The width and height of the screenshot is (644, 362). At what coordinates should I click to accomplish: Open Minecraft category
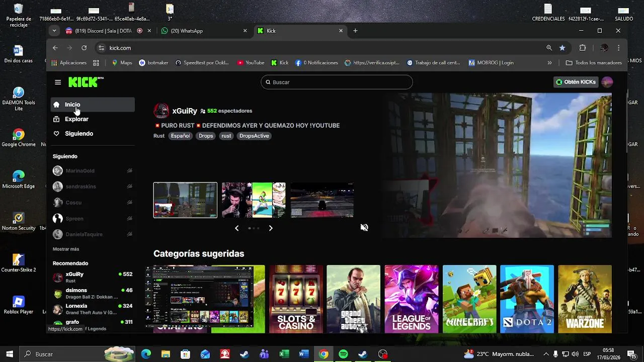tap(469, 299)
